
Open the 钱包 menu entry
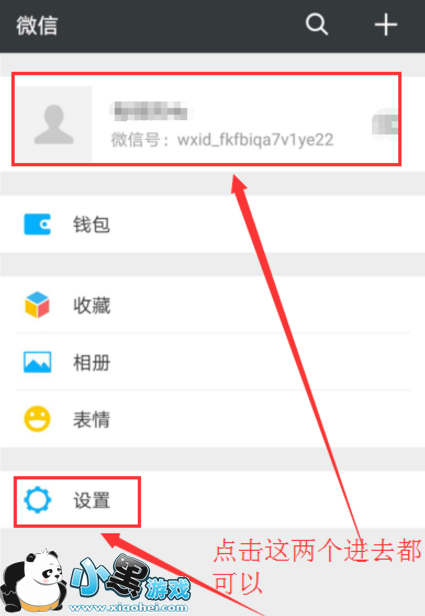pyautogui.click(x=212, y=224)
